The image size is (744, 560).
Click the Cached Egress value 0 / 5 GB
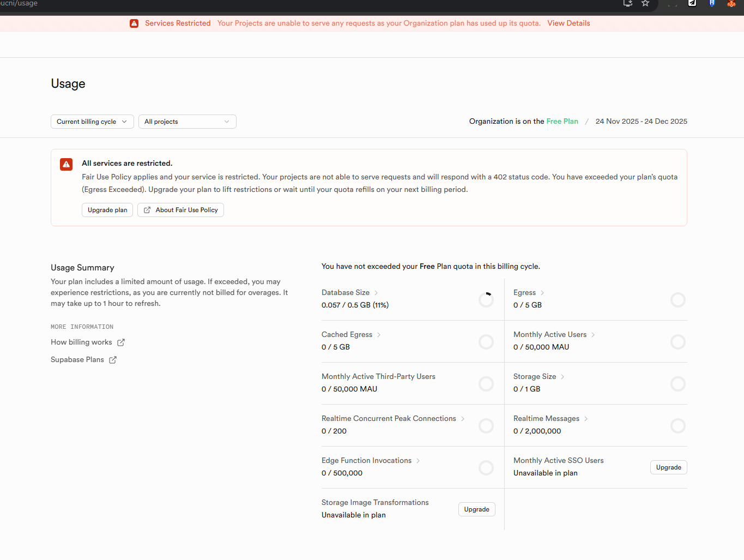pyautogui.click(x=336, y=347)
